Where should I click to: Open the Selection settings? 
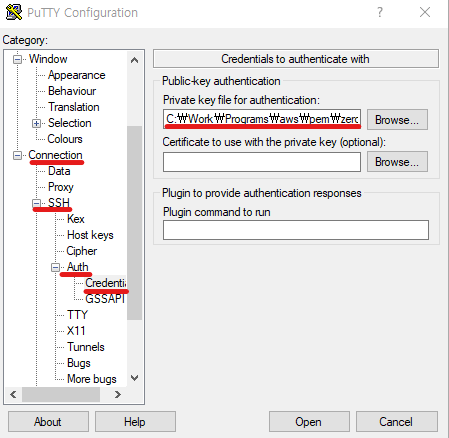[69, 123]
